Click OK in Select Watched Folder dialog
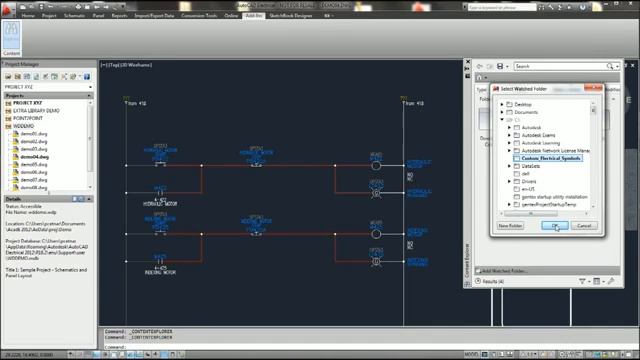The height and width of the screenshot is (360, 640). [x=555, y=226]
